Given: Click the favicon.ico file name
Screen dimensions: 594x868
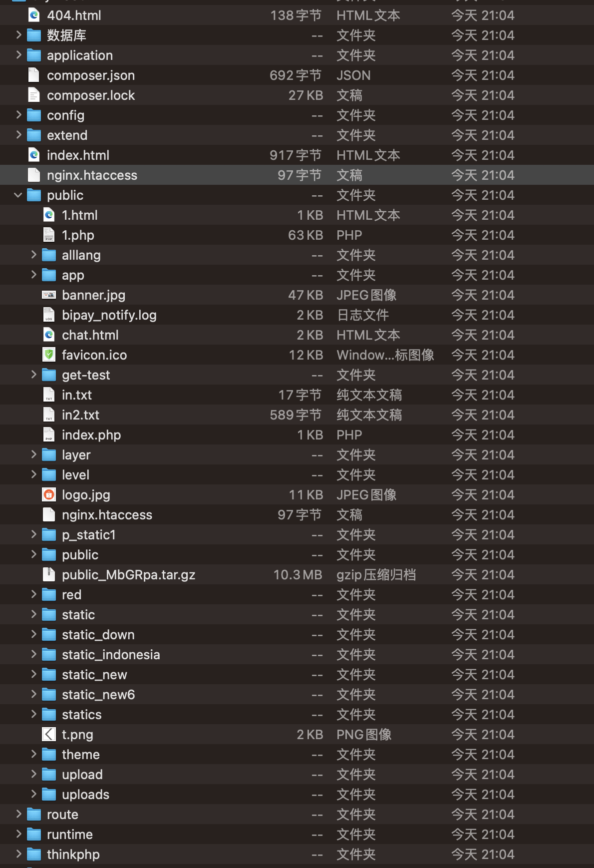Looking at the screenshot, I should coord(94,355).
